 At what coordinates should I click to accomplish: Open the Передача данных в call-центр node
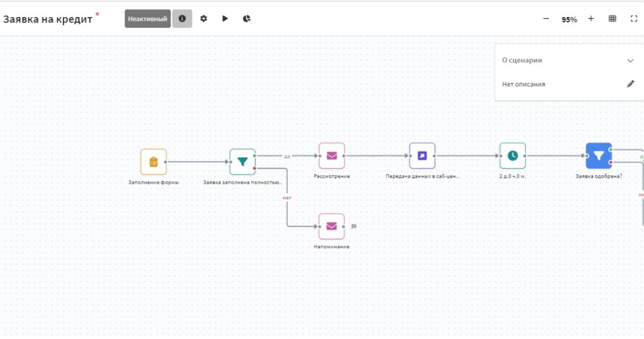click(422, 156)
